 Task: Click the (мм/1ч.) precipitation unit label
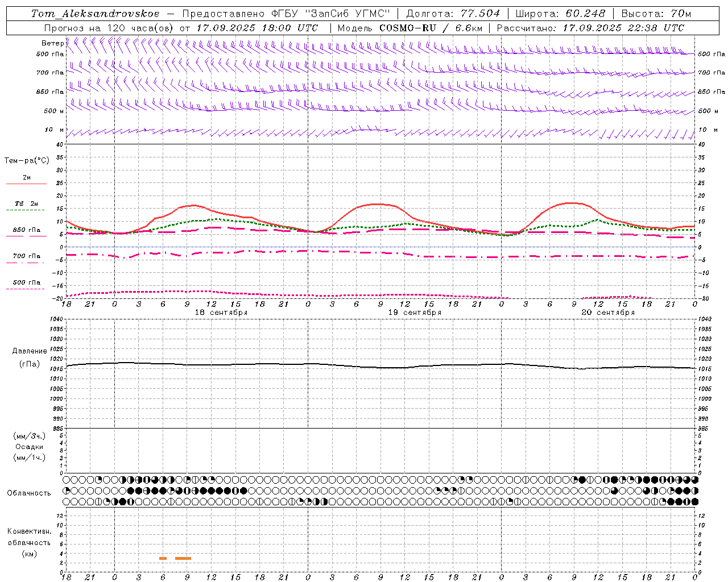(30, 458)
